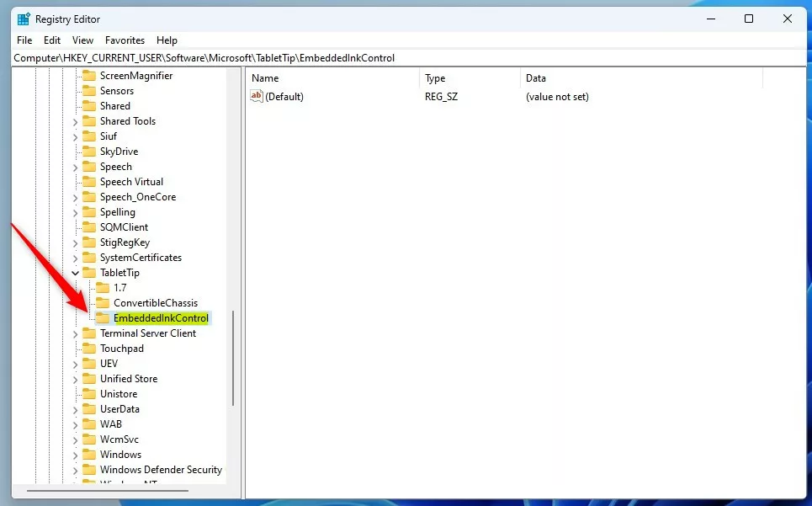The height and width of the screenshot is (506, 812).
Task: Expand the Speech_OneCore key
Action: pyautogui.click(x=75, y=197)
